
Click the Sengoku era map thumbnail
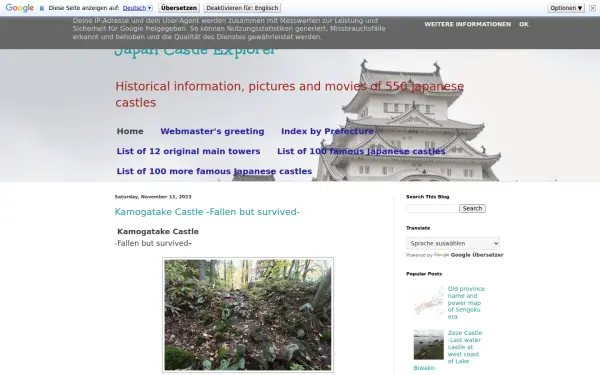429,300
